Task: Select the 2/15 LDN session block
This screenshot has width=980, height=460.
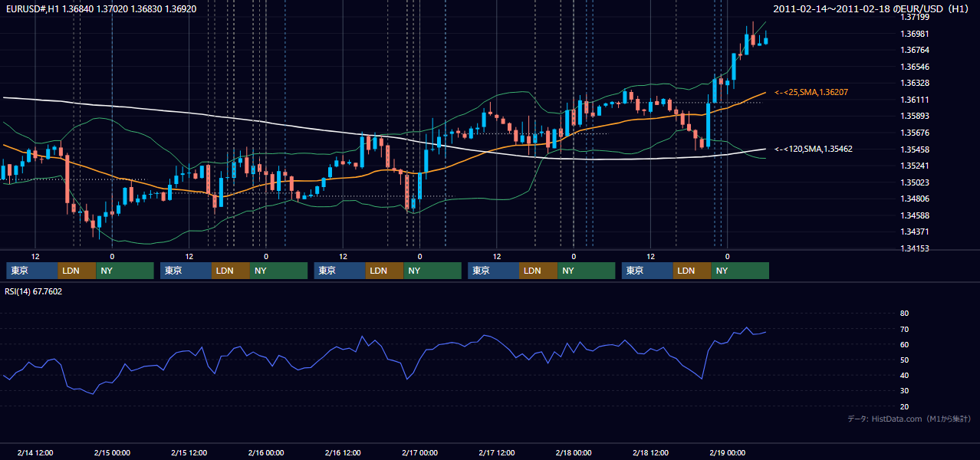Action: (231, 271)
